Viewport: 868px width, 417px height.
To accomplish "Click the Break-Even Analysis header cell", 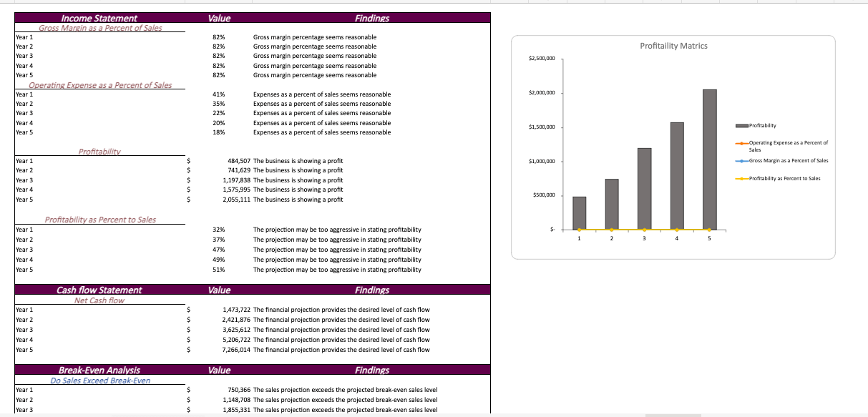I will coord(99,370).
